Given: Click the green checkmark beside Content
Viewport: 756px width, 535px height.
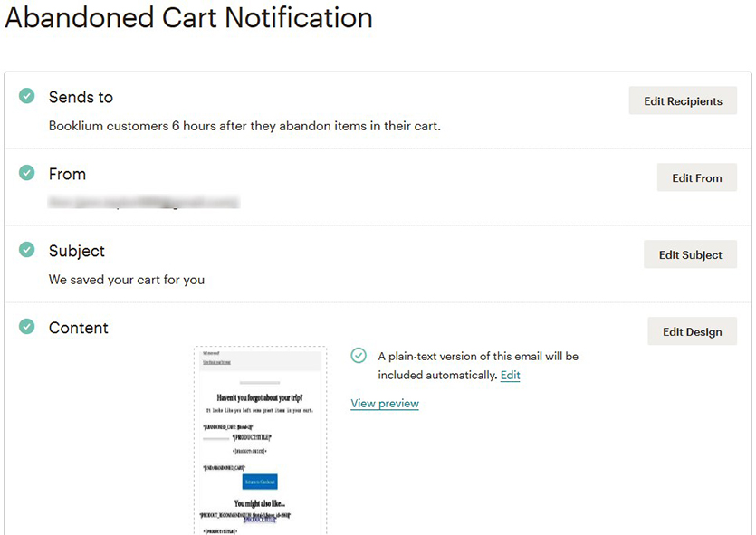Looking at the screenshot, I should (x=26, y=326).
